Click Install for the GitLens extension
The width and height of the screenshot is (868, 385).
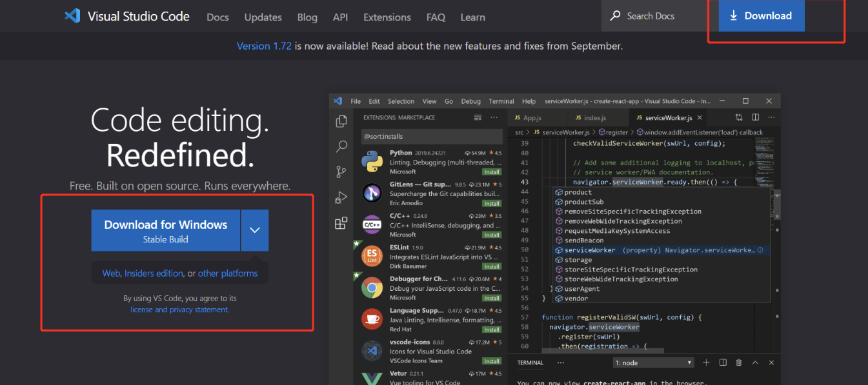click(x=492, y=203)
